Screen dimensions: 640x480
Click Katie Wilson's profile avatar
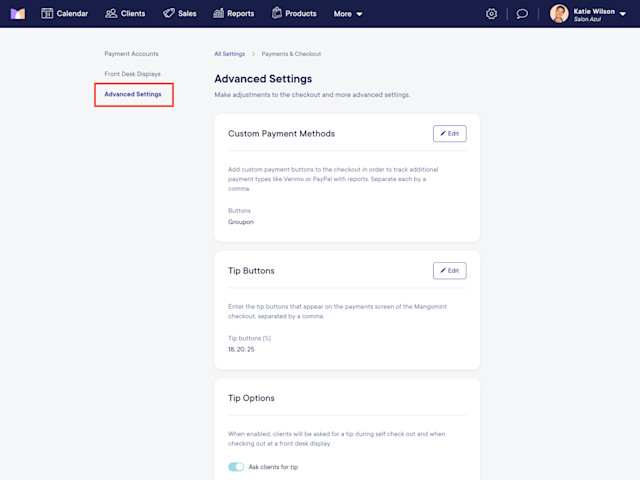[x=559, y=13]
